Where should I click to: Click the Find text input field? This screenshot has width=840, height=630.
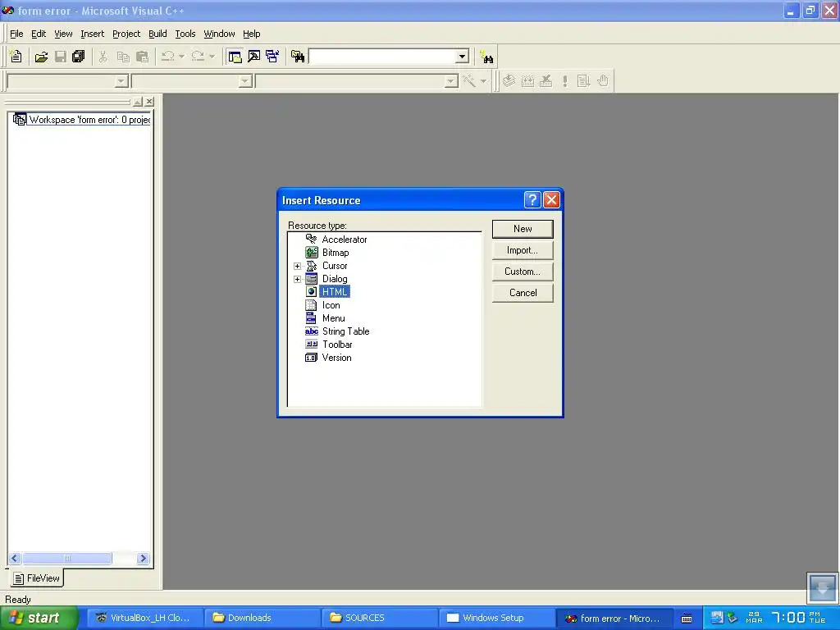coord(383,57)
